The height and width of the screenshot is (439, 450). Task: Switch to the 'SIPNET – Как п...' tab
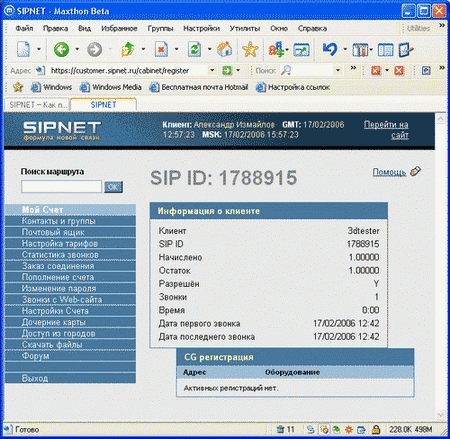click(36, 105)
